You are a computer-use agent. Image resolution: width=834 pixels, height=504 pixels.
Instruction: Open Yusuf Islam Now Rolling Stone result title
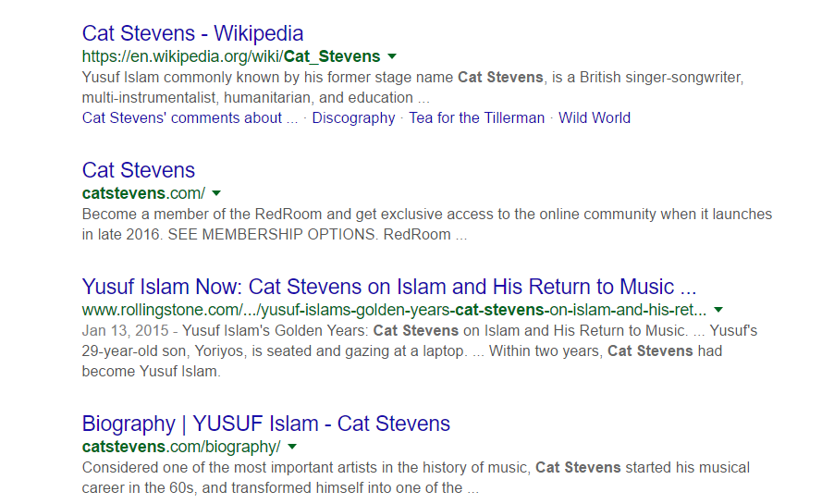coord(389,287)
